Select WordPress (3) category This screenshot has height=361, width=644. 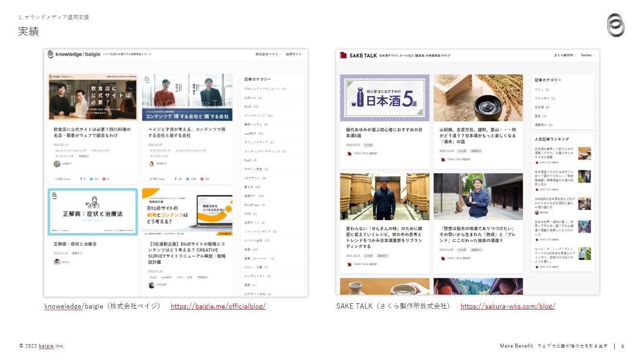coord(255,205)
